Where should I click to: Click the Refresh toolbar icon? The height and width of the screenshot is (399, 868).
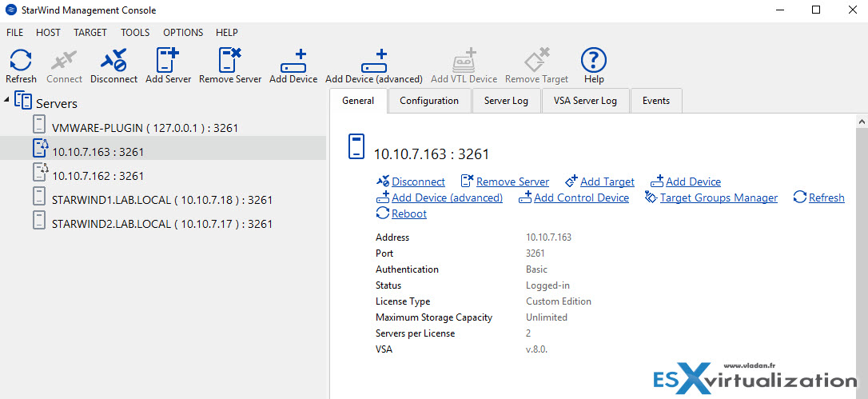(21, 60)
